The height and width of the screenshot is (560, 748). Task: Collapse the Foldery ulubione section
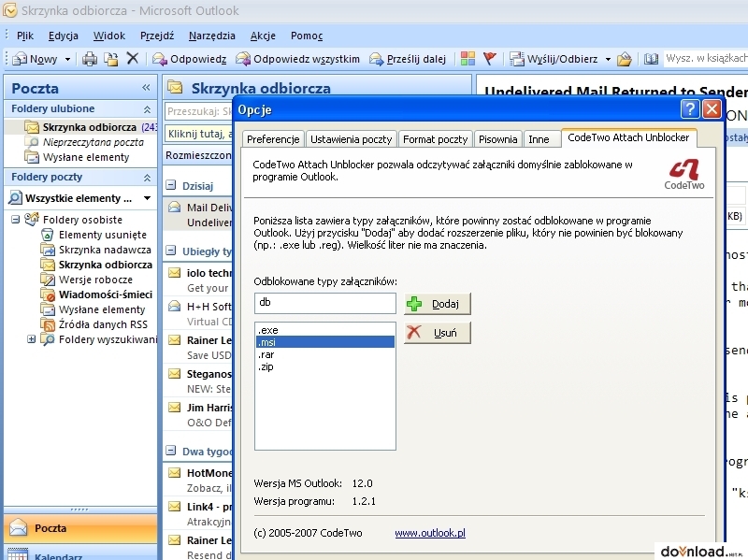coord(147,109)
